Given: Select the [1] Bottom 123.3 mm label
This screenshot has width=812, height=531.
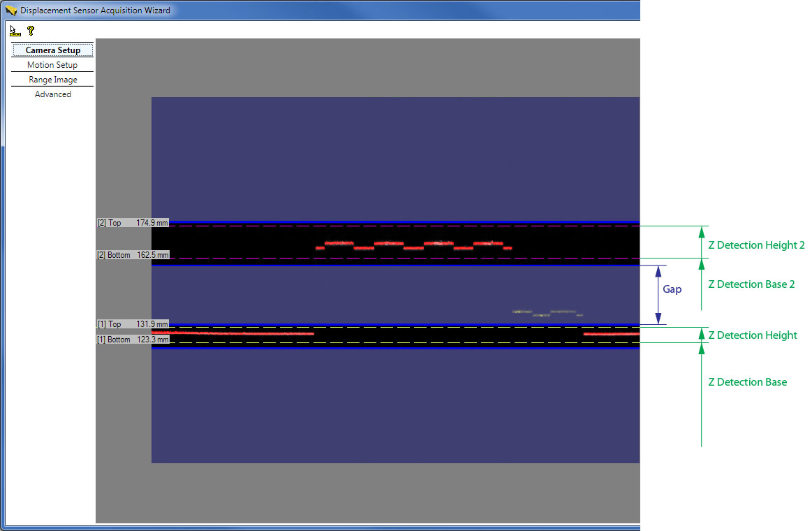Looking at the screenshot, I should pos(131,339).
